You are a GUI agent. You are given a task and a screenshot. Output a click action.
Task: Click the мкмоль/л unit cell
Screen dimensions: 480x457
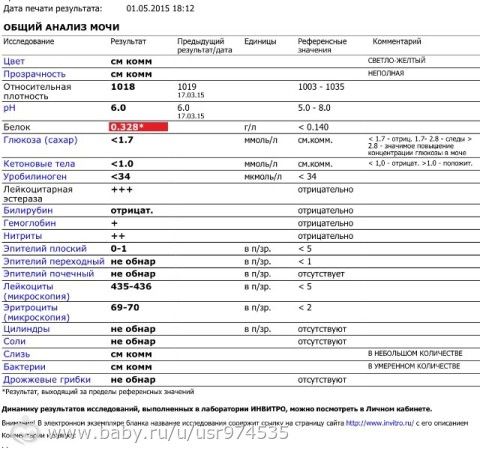click(x=263, y=177)
